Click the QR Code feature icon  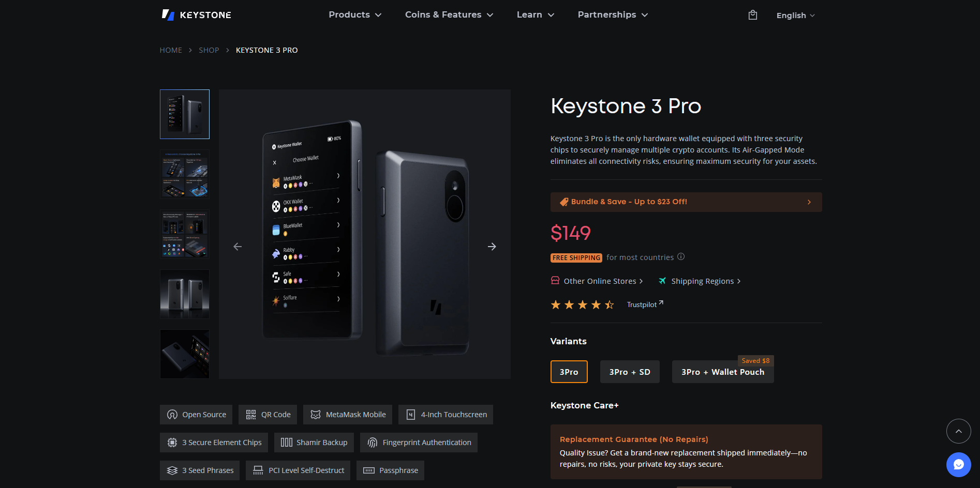(x=250, y=414)
